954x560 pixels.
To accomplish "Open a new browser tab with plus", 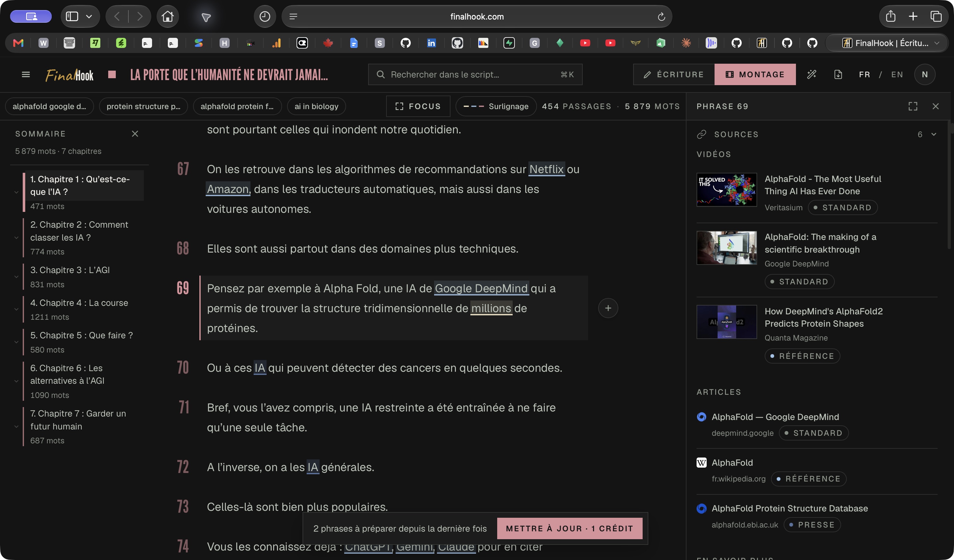I will click(x=913, y=16).
